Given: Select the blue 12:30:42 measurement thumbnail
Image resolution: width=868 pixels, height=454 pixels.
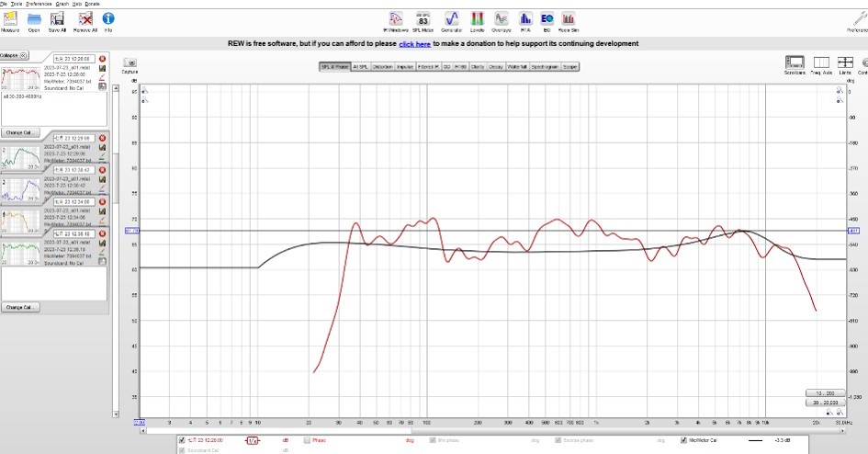Looking at the screenshot, I should (21, 190).
